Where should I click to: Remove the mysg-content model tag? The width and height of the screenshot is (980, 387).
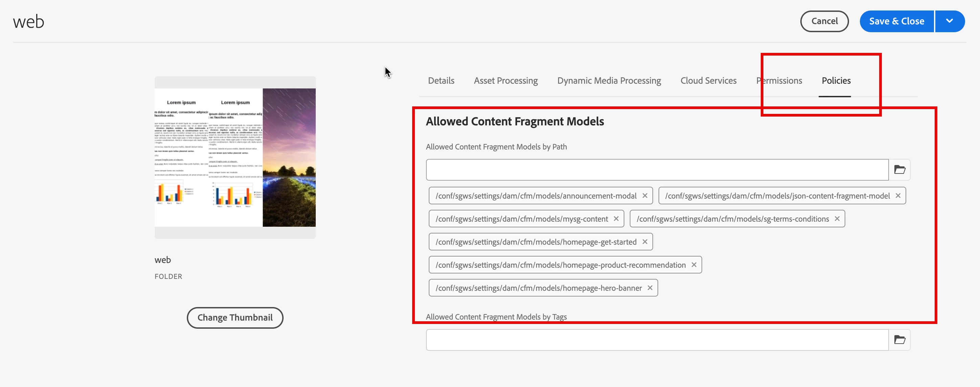click(616, 219)
